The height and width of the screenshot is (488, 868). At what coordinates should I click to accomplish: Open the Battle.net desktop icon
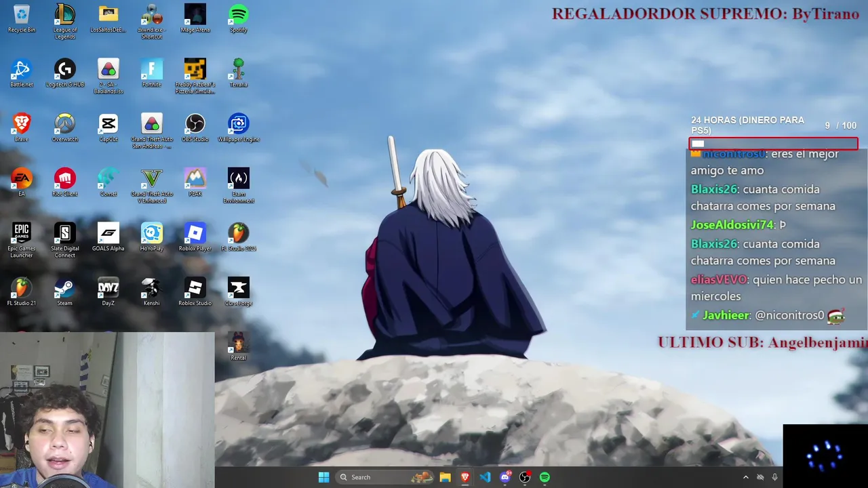tap(22, 73)
